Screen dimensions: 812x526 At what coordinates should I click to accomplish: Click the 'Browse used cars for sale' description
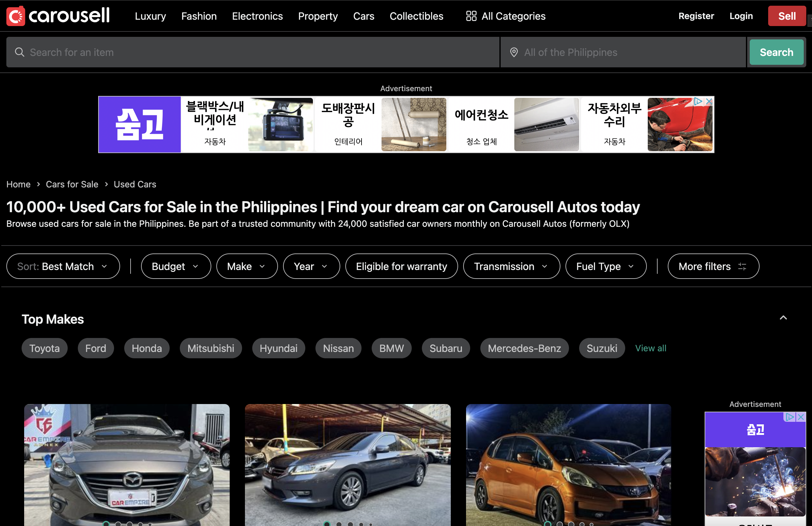(x=318, y=224)
